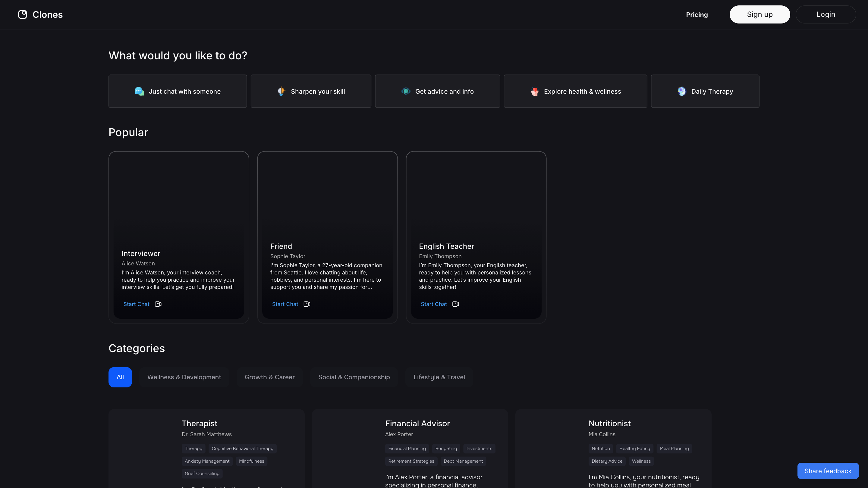The width and height of the screenshot is (868, 488).
Task: Switch to Wellness & Development category
Action: point(184,377)
